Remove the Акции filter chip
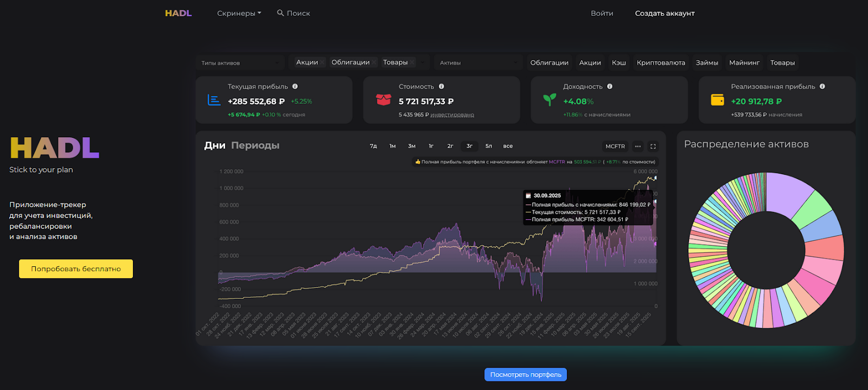Image resolution: width=868 pixels, height=390 pixels. (323, 63)
